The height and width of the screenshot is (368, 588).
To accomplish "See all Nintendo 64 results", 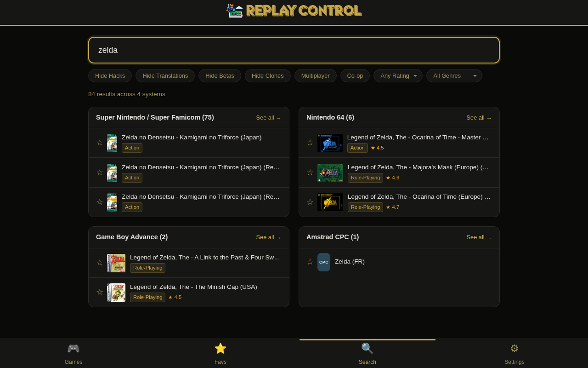I will tap(479, 118).
